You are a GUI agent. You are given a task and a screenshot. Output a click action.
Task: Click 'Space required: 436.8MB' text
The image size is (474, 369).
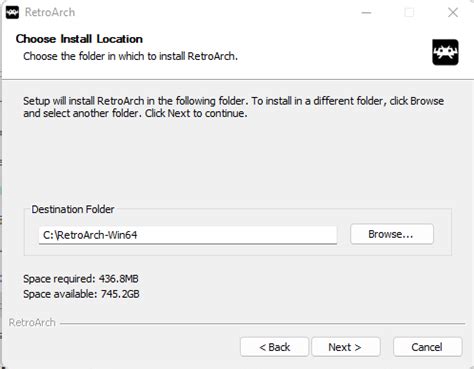[81, 279]
